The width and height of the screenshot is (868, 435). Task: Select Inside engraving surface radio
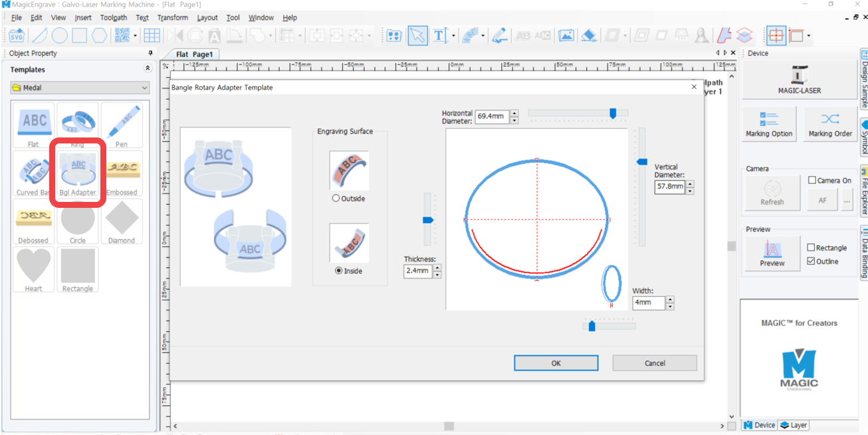339,271
